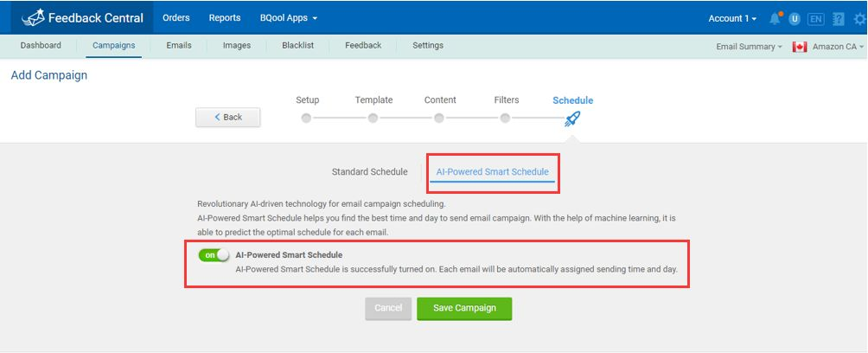Click the EN language icon
The height and width of the screenshot is (353, 868).
click(815, 19)
